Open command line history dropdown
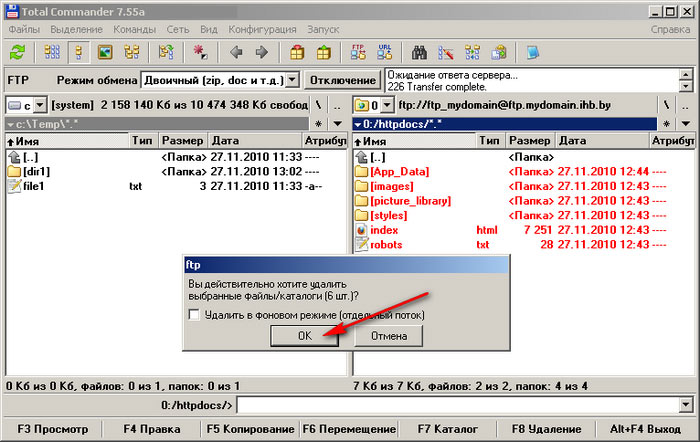Viewport: 700px width, 442px height. (x=686, y=405)
